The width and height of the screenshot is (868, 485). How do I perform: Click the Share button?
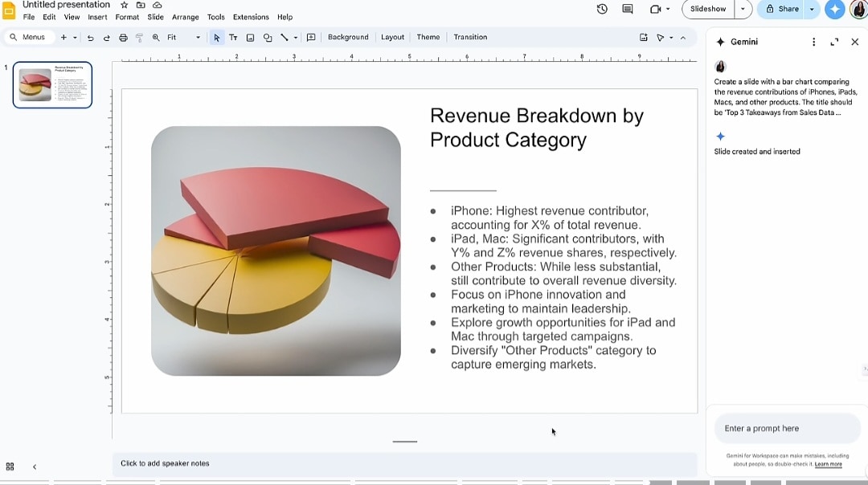pos(782,9)
